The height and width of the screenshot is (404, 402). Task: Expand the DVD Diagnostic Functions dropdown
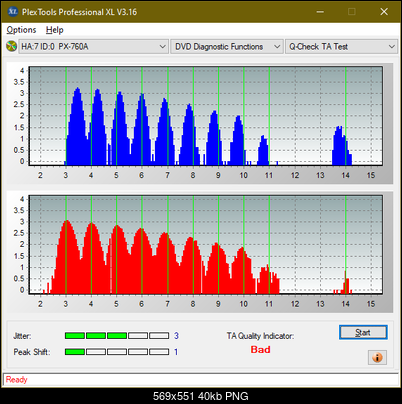(227, 47)
